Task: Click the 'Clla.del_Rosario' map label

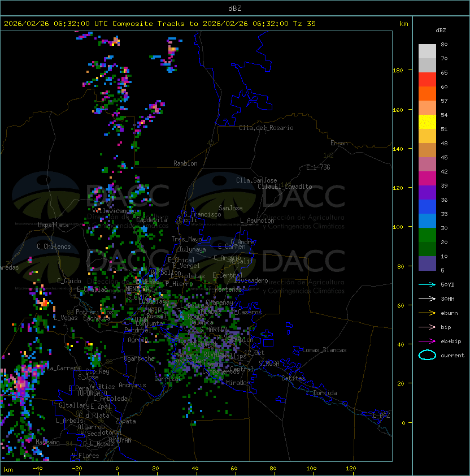Action: point(266,128)
